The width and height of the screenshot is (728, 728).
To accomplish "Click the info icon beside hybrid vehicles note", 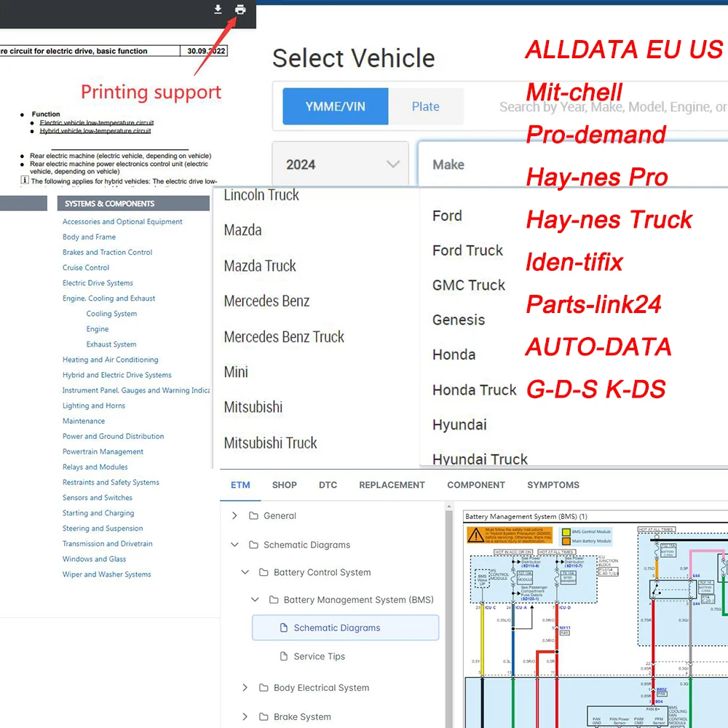I will coord(25,180).
